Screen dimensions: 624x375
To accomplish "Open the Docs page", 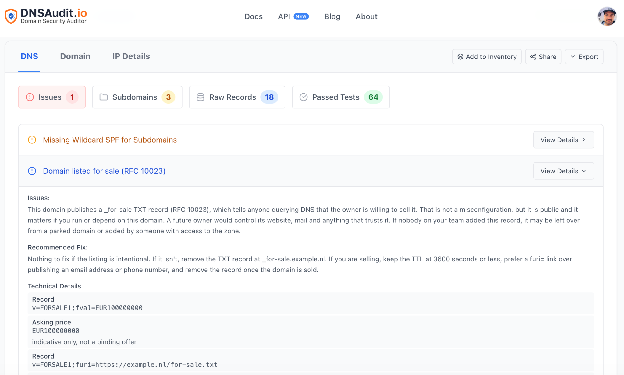I will coord(253,16).
